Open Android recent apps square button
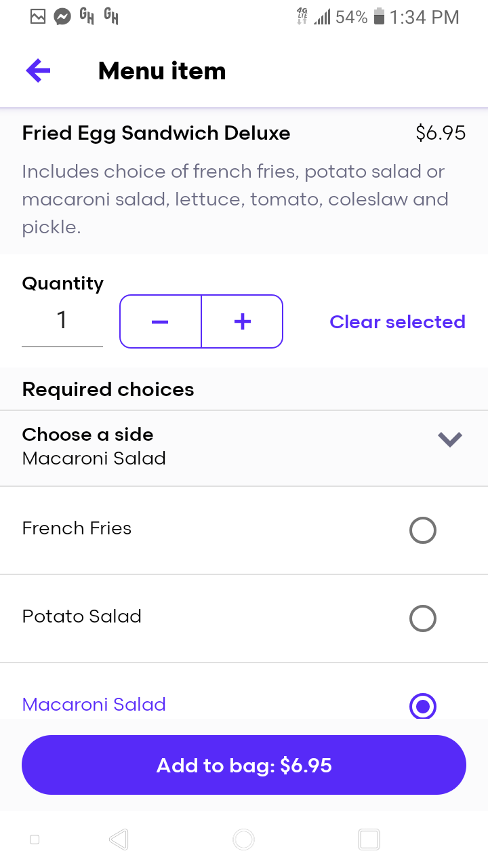Screen dimensions: 488x868 click(x=369, y=840)
